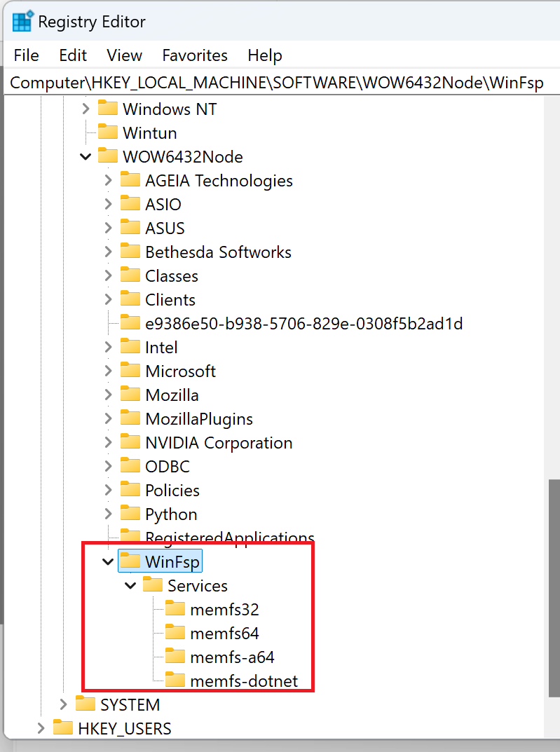This screenshot has height=752, width=560.
Task: Collapse the WinFsp key
Action: point(109,561)
